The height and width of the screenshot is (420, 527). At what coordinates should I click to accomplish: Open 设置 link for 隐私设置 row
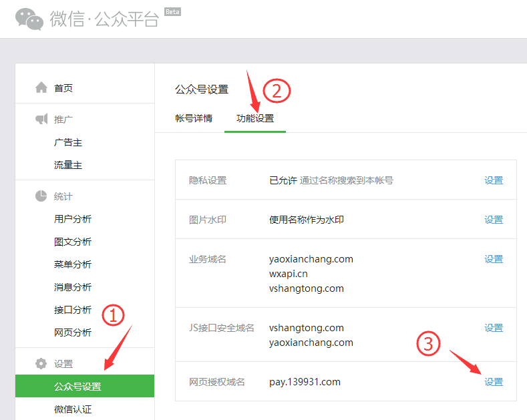coord(493,180)
